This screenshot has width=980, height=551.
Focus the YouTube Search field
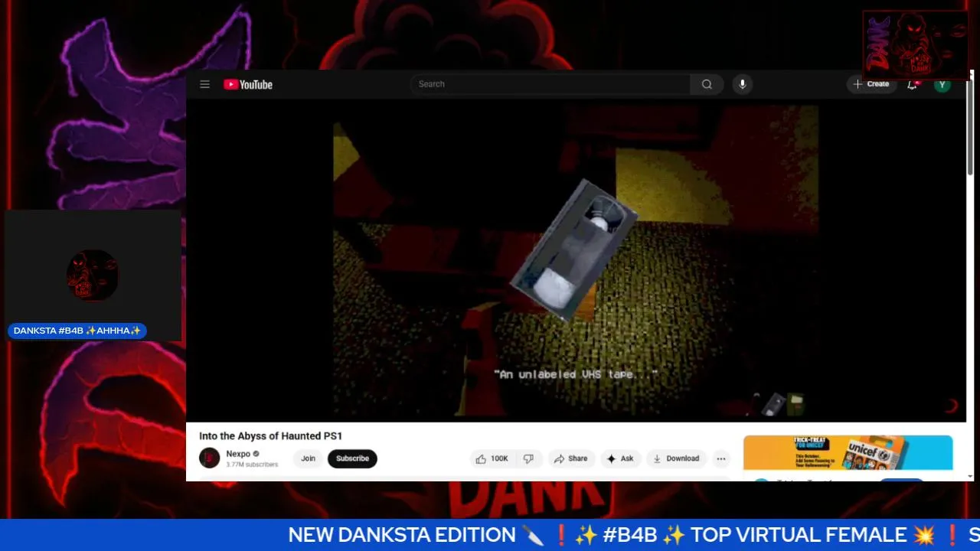pos(550,84)
